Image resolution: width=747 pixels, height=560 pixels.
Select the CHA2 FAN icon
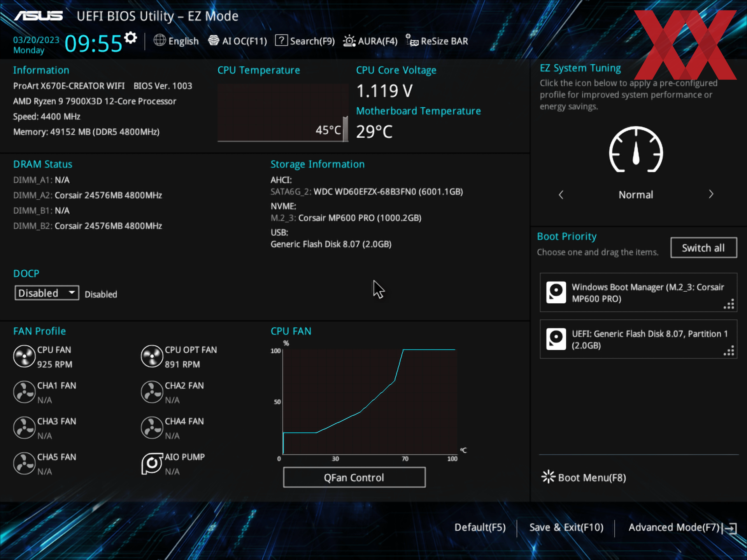tap(152, 392)
